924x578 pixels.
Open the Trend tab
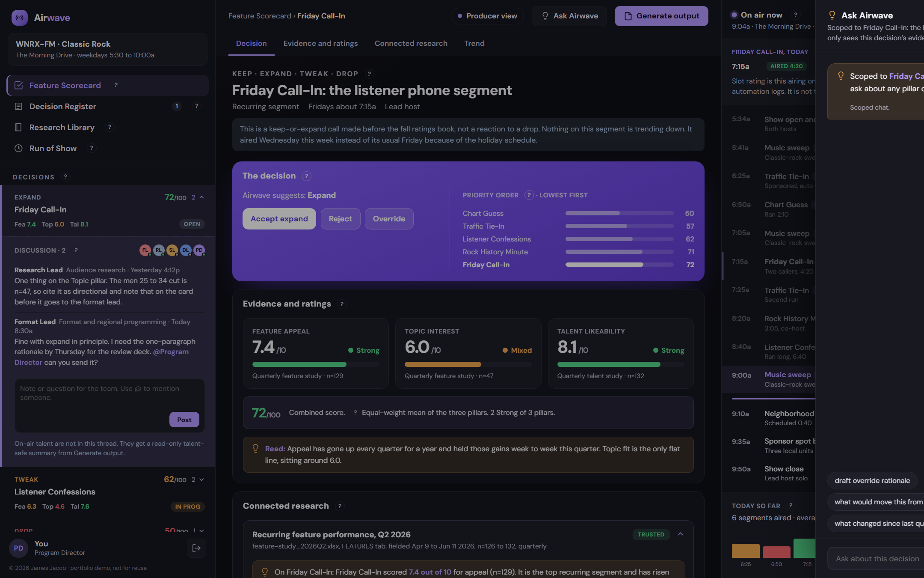tap(474, 43)
